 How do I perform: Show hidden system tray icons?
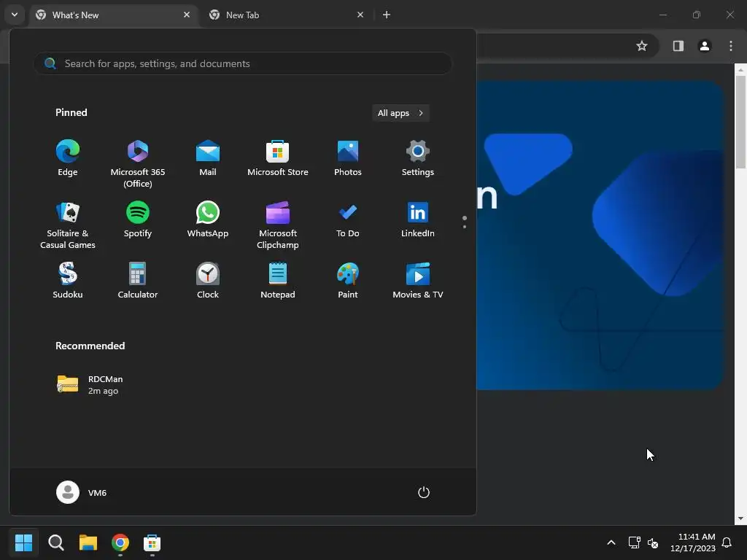(x=611, y=542)
